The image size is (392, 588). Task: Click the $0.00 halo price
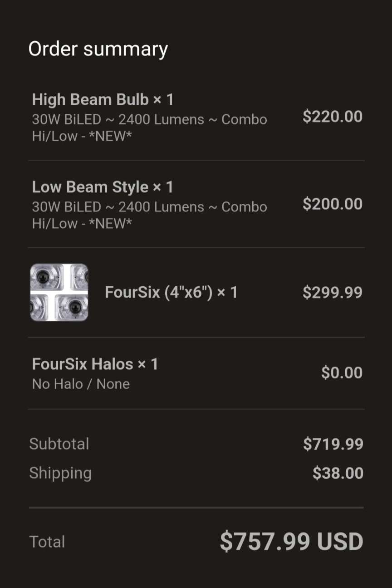pos(342,373)
